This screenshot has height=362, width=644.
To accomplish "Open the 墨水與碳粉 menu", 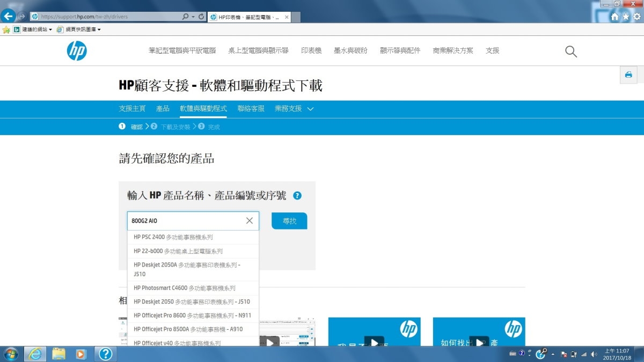I will pos(350,50).
